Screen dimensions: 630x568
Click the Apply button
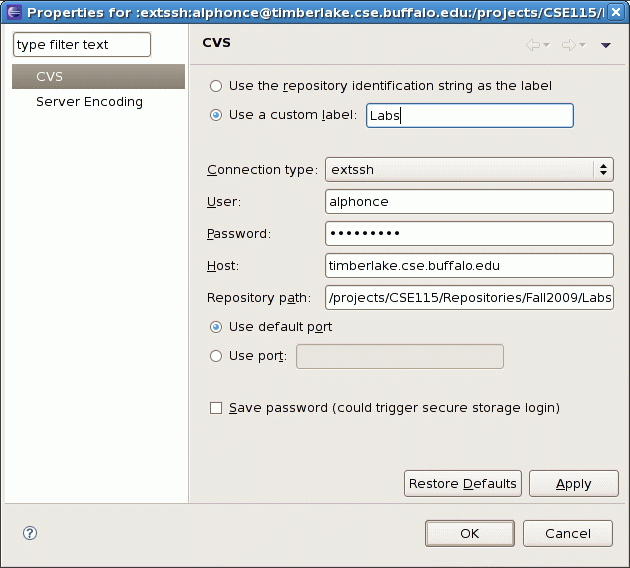pos(573,484)
